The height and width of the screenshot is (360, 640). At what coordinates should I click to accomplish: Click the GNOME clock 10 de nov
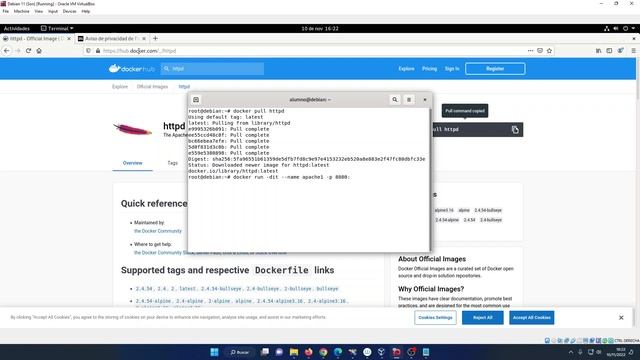[x=320, y=29]
